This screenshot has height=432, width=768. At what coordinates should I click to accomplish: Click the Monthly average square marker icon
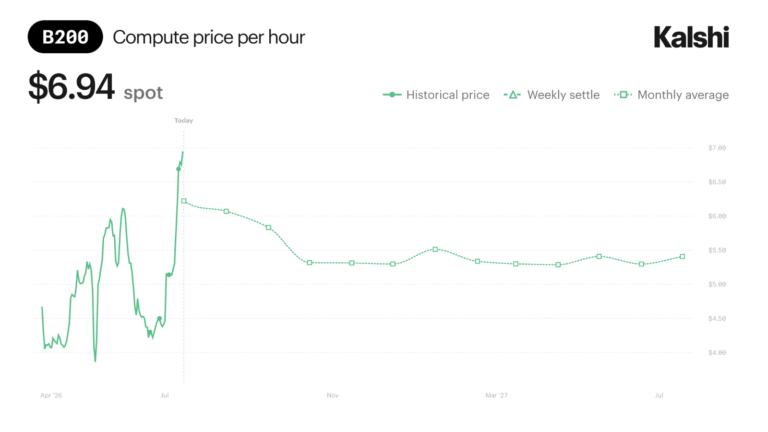click(x=623, y=95)
